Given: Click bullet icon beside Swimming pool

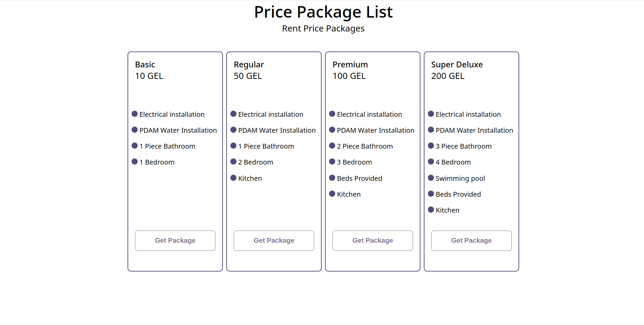Looking at the screenshot, I should [x=431, y=178].
